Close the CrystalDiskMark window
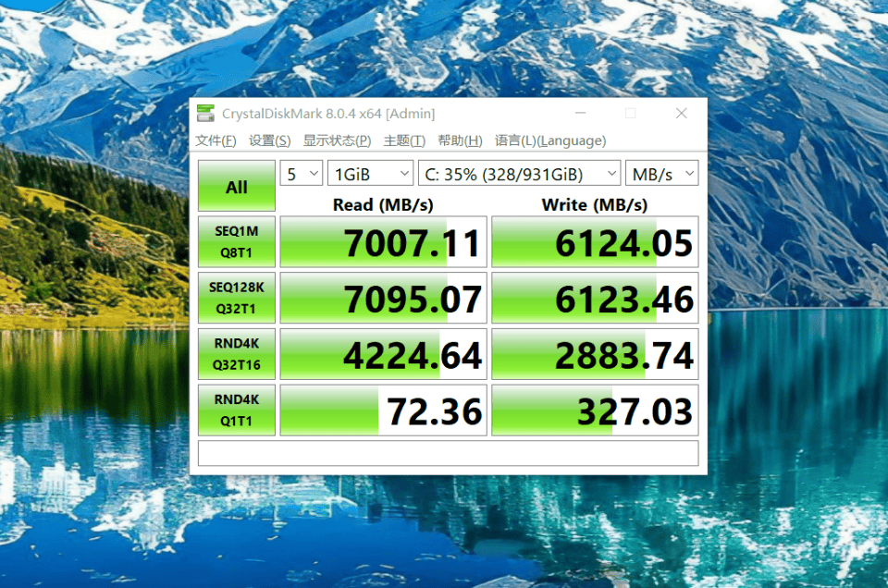Screen dimensions: 888x588 pyautogui.click(x=682, y=113)
